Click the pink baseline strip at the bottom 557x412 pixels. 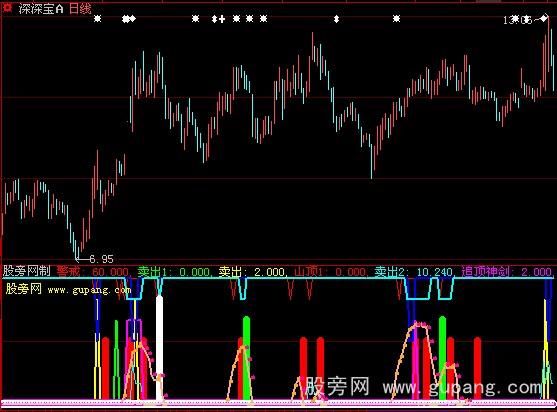[x=278, y=403]
